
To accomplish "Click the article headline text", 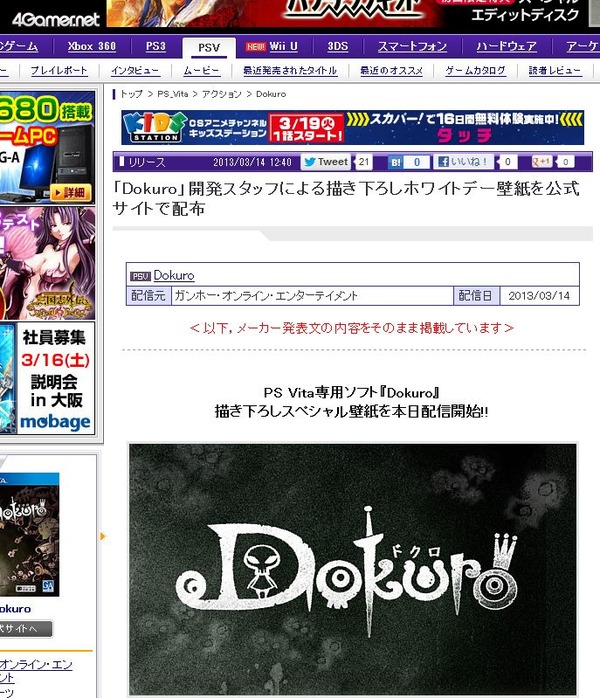I will pos(346,199).
